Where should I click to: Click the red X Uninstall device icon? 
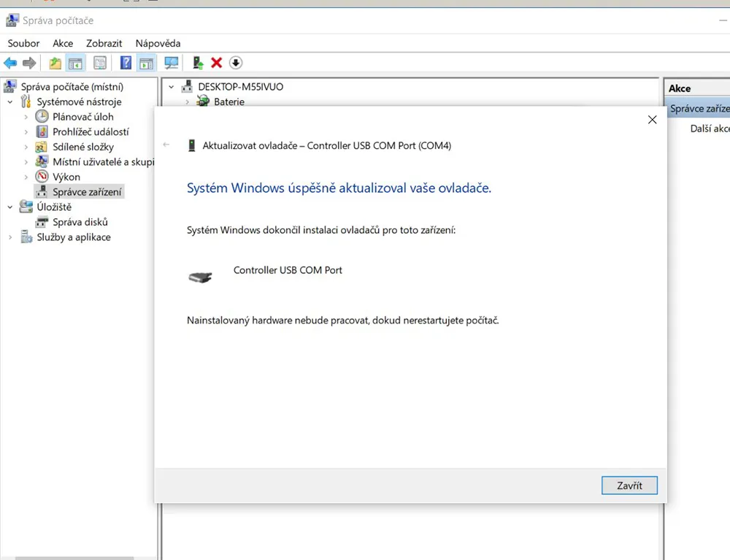click(x=217, y=63)
